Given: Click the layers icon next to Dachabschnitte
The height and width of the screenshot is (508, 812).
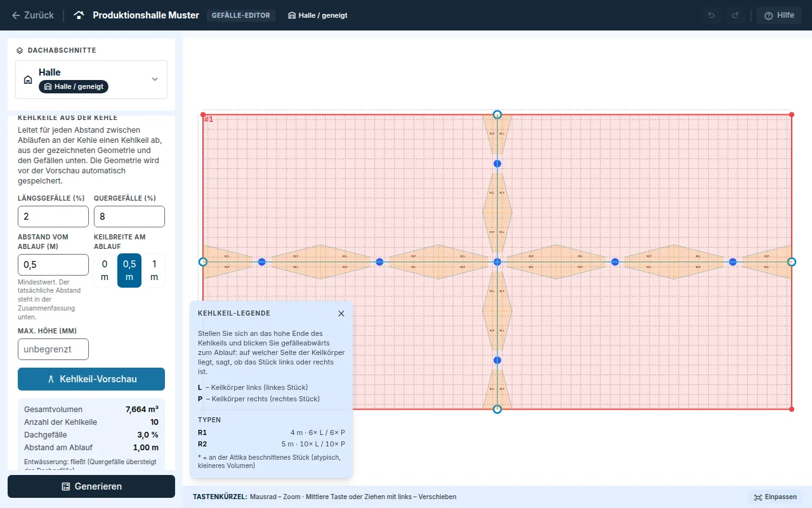Looking at the screenshot, I should click(20, 50).
